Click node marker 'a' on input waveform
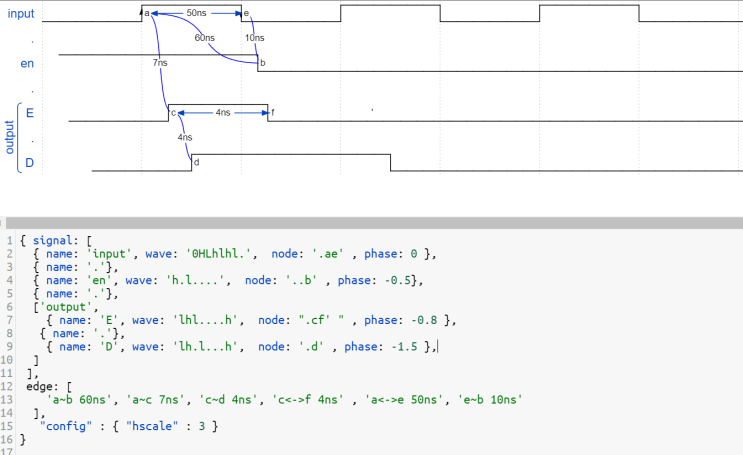The height and width of the screenshot is (455, 743). [x=147, y=13]
